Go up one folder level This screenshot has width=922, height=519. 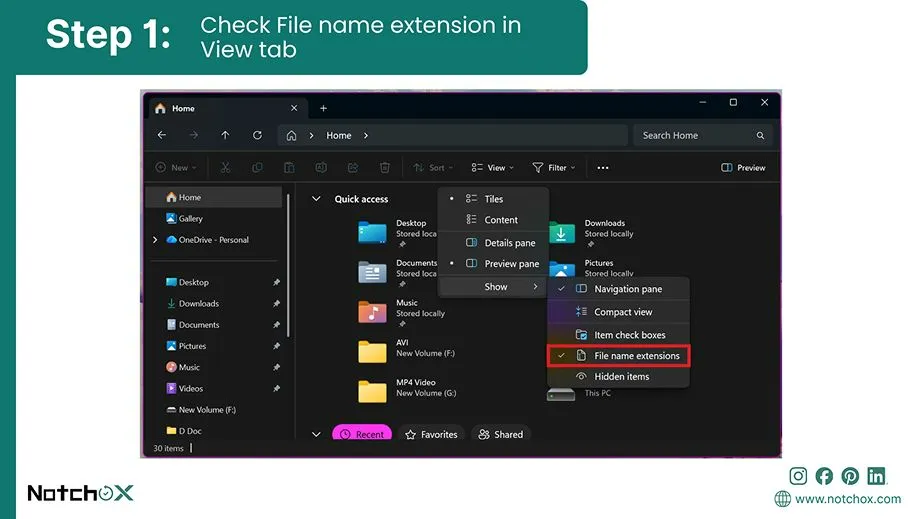click(x=225, y=135)
